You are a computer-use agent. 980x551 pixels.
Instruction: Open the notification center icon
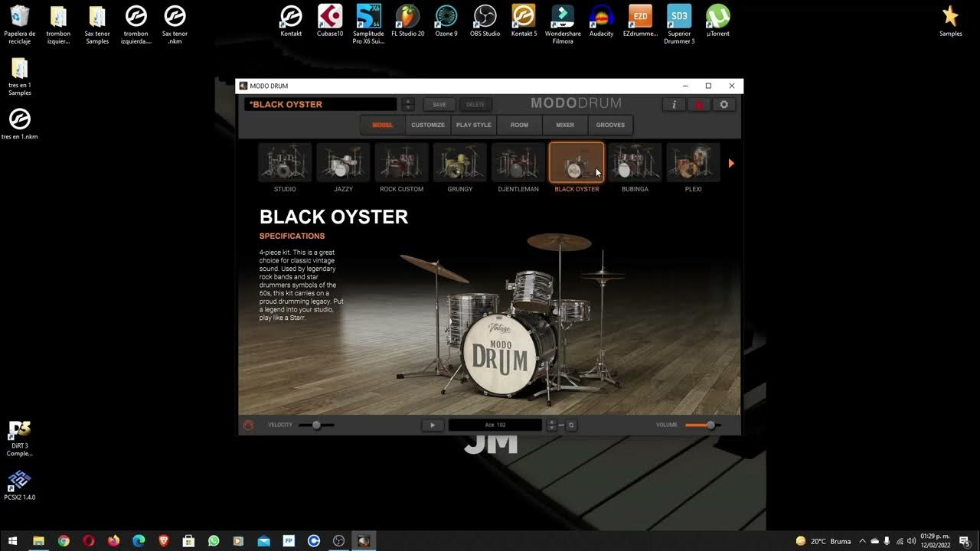tap(965, 541)
